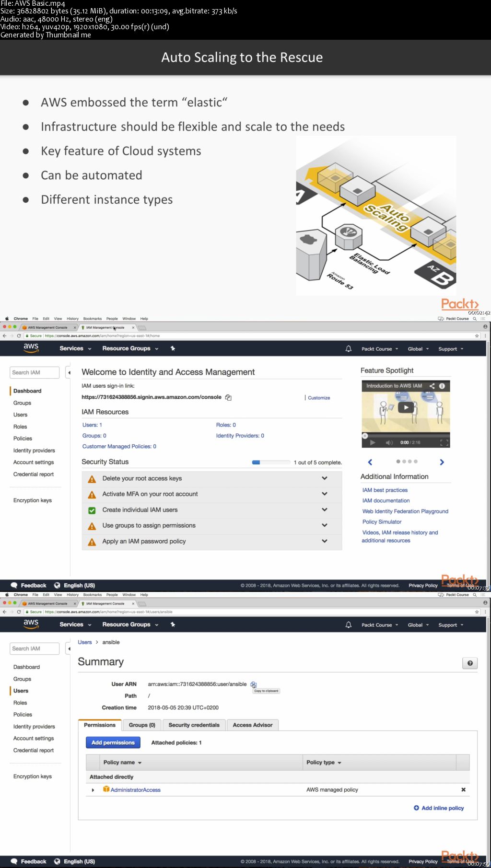This screenshot has width=491, height=868.
Task: Remove AdministratorAccess policy with the X icon
Action: click(463, 789)
